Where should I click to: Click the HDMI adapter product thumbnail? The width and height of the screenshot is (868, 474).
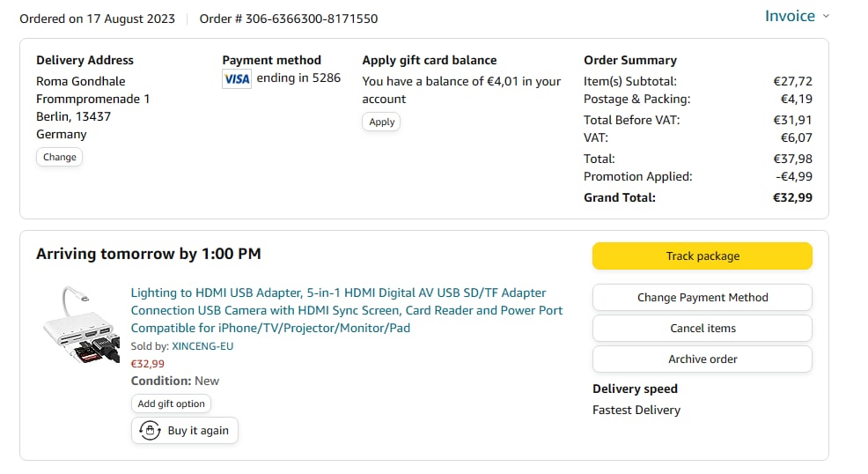point(82,325)
